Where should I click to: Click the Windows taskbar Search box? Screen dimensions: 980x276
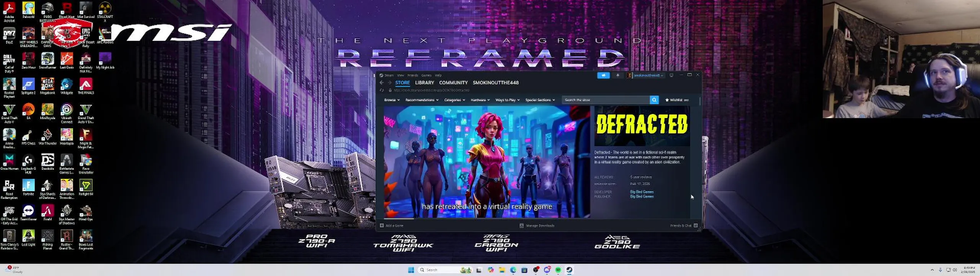[445, 270]
